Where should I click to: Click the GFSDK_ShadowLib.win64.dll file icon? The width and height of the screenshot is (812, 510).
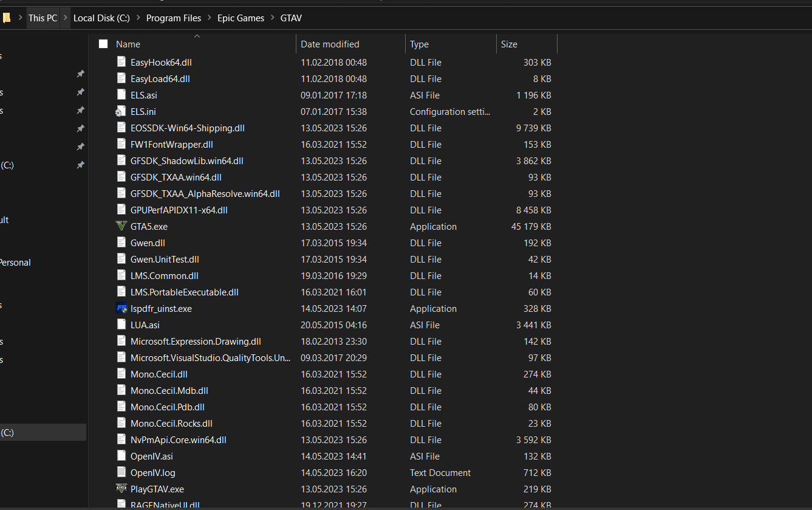tap(121, 160)
